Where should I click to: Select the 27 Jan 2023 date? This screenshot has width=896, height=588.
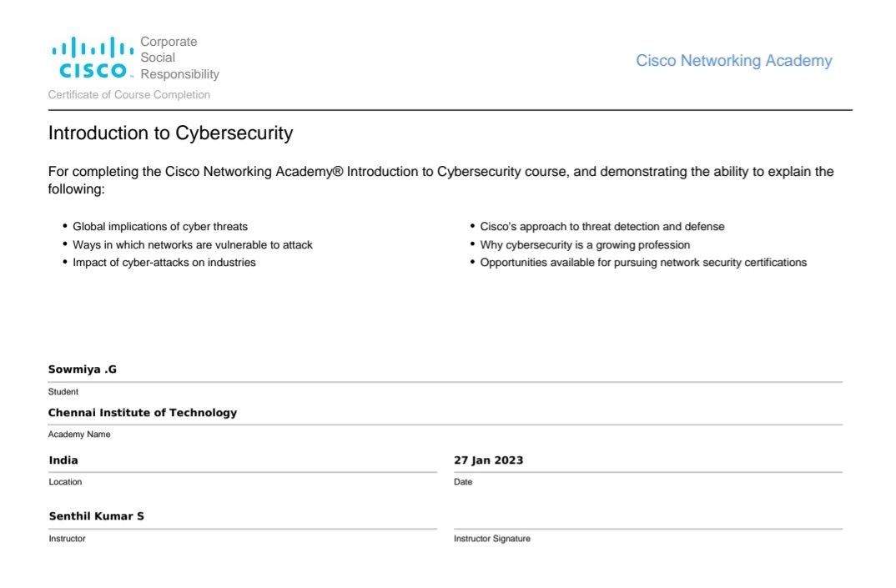click(x=489, y=460)
